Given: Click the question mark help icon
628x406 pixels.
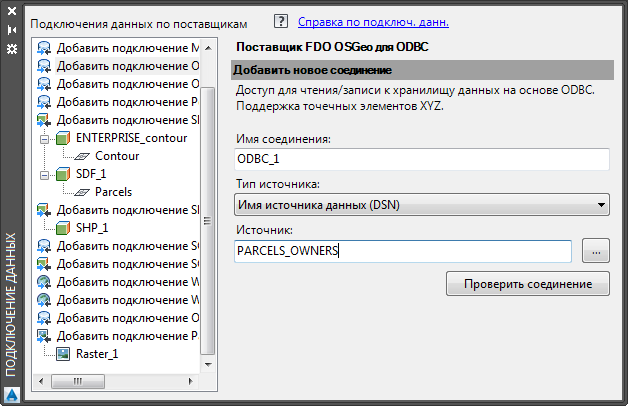Looking at the screenshot, I should (x=281, y=20).
